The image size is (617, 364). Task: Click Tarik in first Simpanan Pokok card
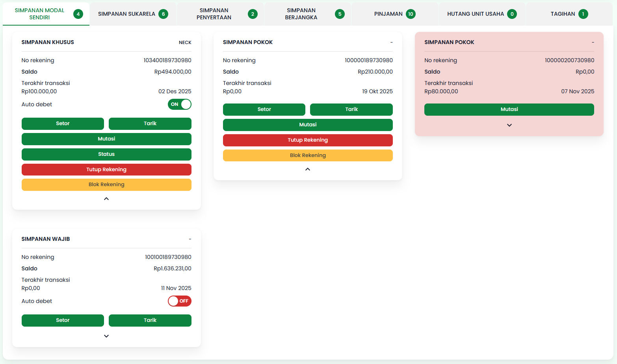click(x=351, y=109)
